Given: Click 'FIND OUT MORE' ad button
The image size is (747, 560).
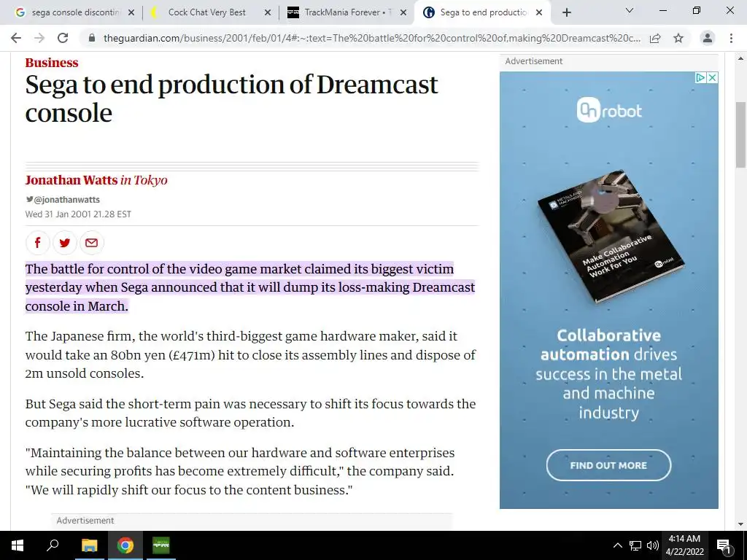Looking at the screenshot, I should click(x=608, y=465).
